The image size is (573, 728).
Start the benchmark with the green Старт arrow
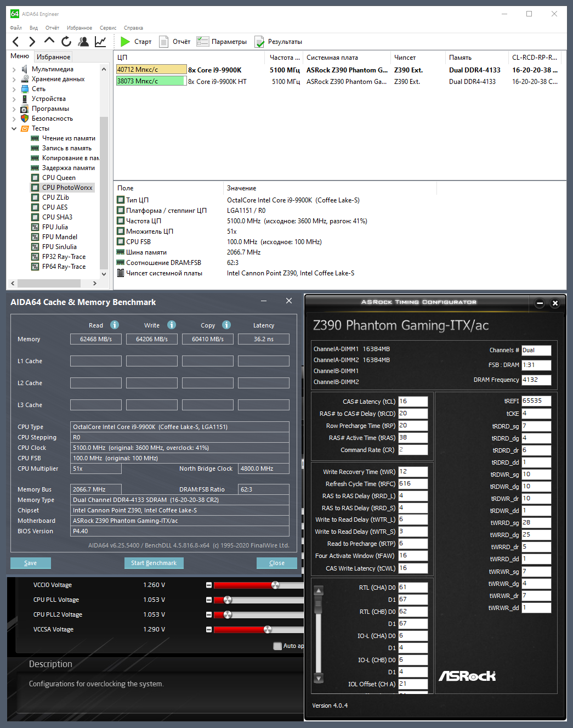[x=136, y=41]
